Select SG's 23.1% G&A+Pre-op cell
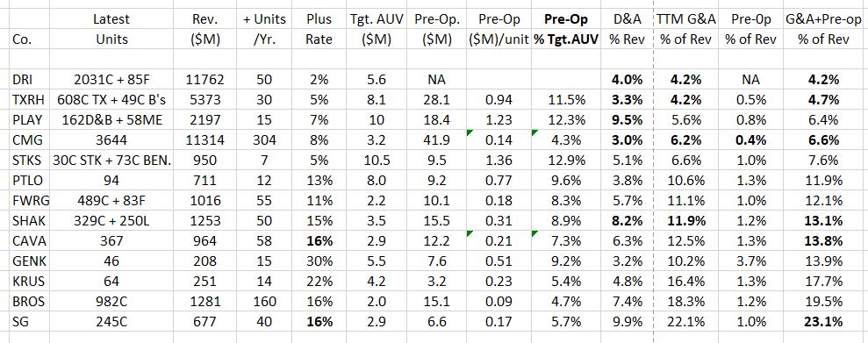Screen dimensions: 868x343 [x=825, y=321]
